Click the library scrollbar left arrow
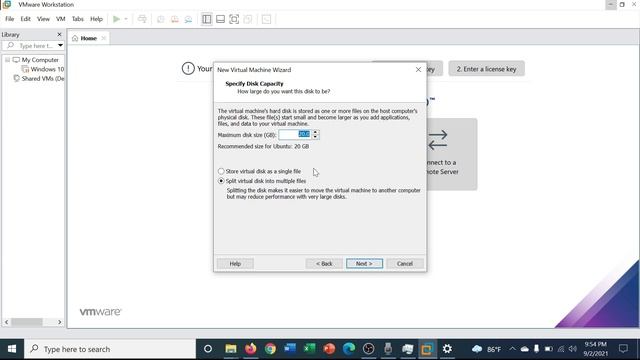 (x=7, y=322)
